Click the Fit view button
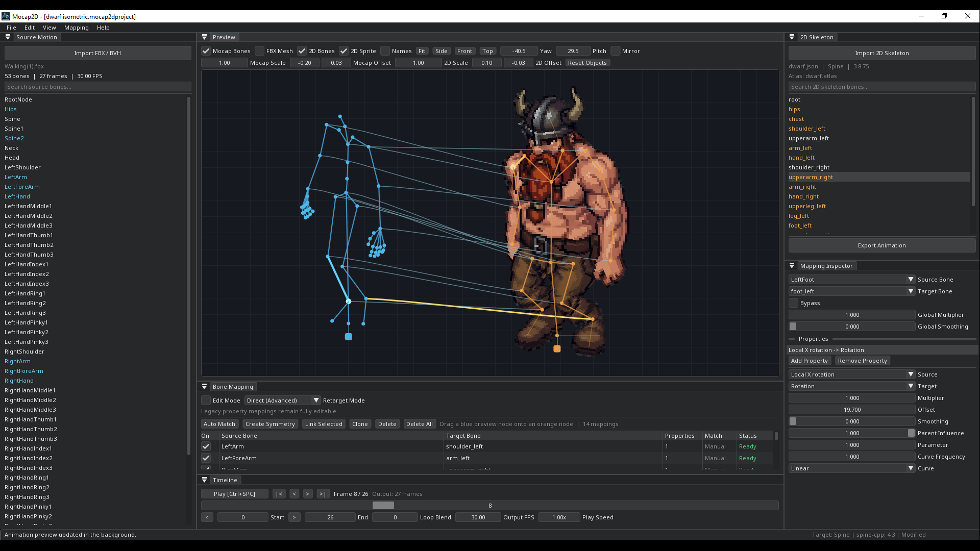 [422, 51]
